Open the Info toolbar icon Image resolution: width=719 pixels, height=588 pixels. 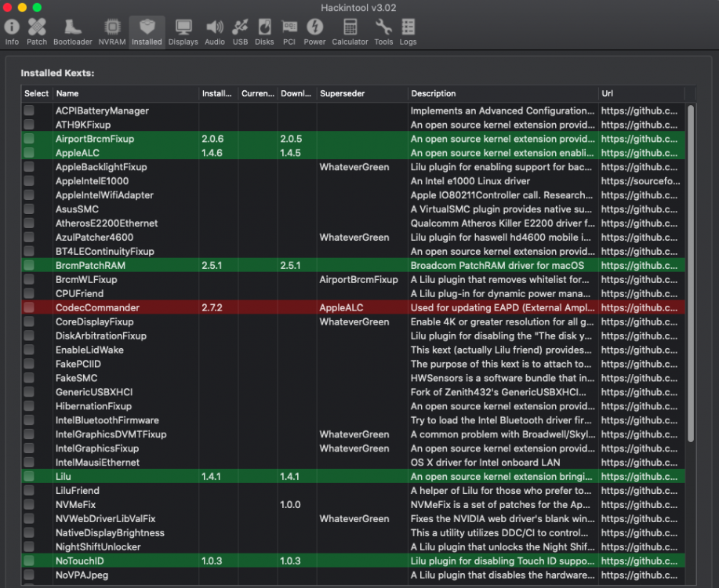click(12, 31)
